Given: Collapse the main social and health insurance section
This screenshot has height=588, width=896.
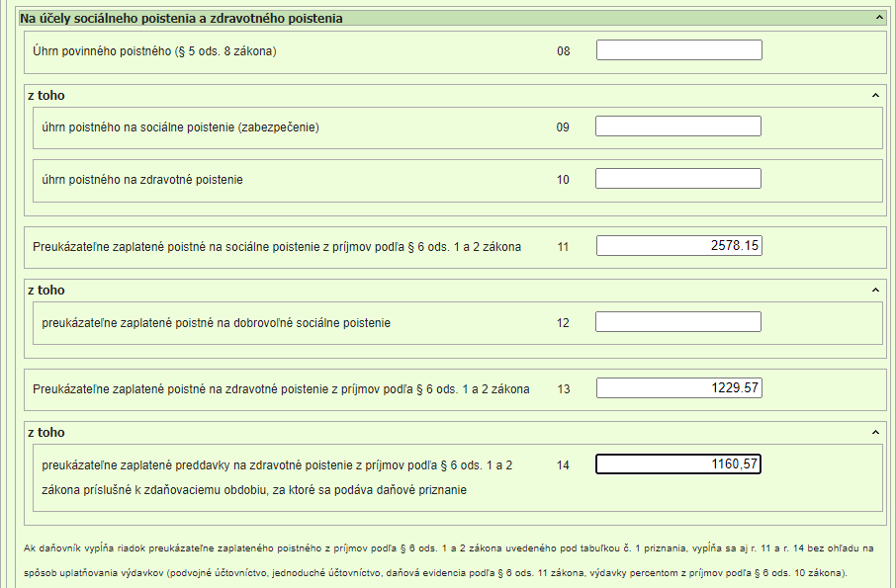Looking at the screenshot, I should coord(878,18).
